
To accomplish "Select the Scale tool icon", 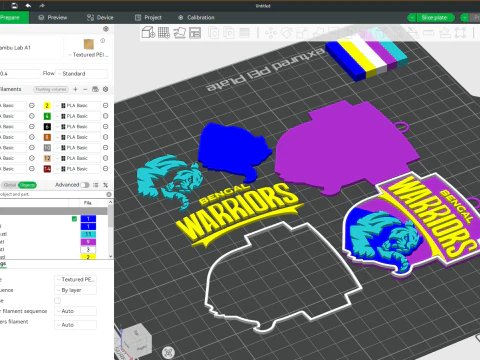I will 302,33.
